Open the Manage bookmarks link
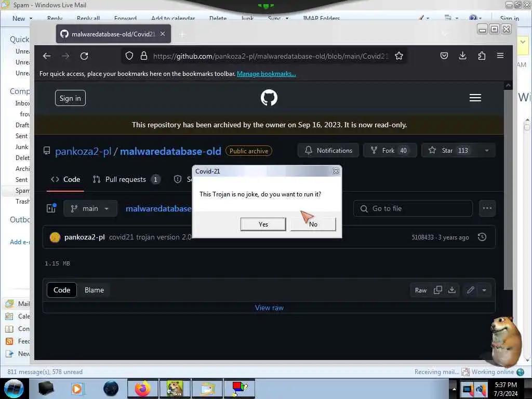 click(267, 74)
